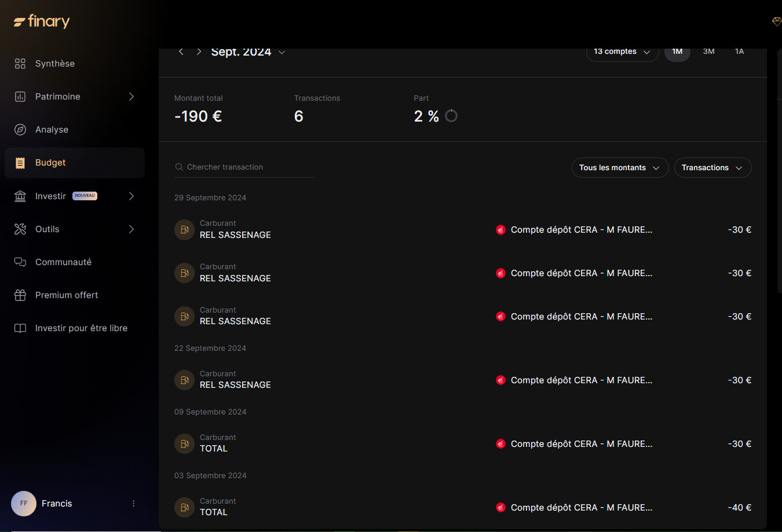Open the 09 Septembre TOTAL carburant transaction
The image size is (782, 532).
(463, 444)
